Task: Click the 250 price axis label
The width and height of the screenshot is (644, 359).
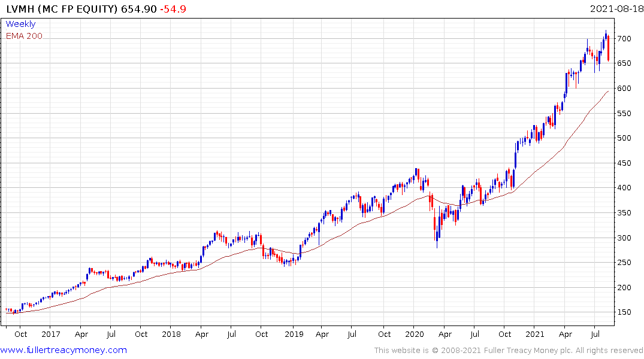Action: pos(624,262)
